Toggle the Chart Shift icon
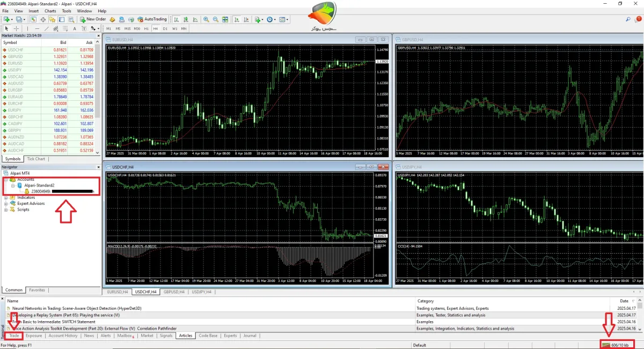Viewport: 644px width, 349px height. [x=246, y=19]
